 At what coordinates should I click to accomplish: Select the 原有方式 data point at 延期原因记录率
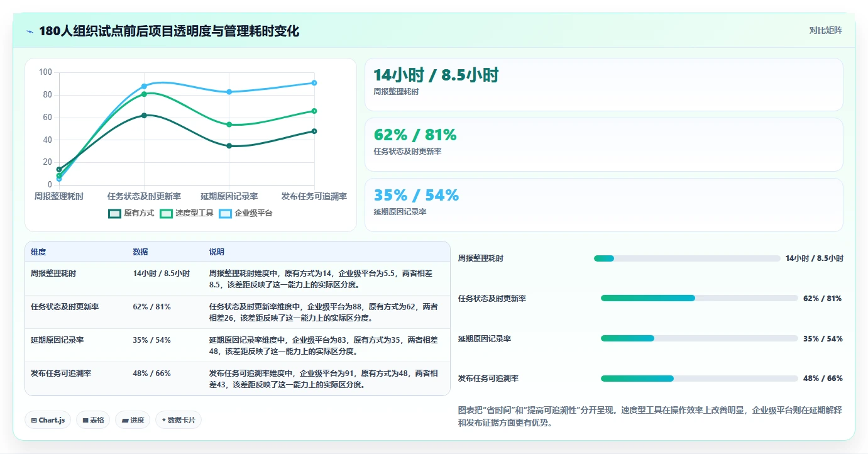(x=229, y=146)
